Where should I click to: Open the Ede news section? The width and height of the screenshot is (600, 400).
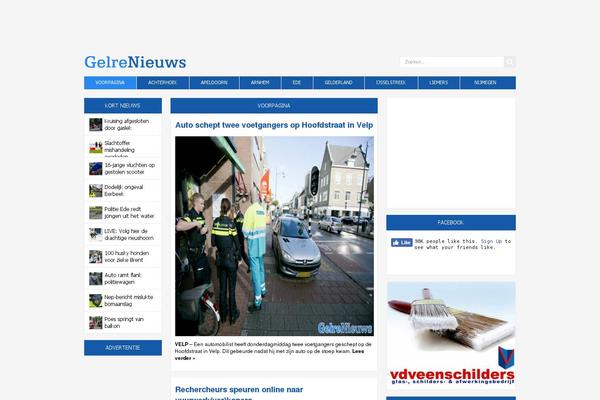[297, 83]
